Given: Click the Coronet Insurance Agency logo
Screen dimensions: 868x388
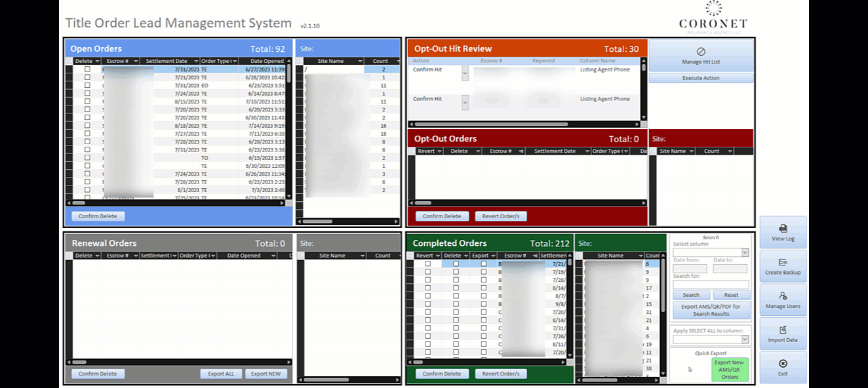Looking at the screenshot, I should [713, 18].
